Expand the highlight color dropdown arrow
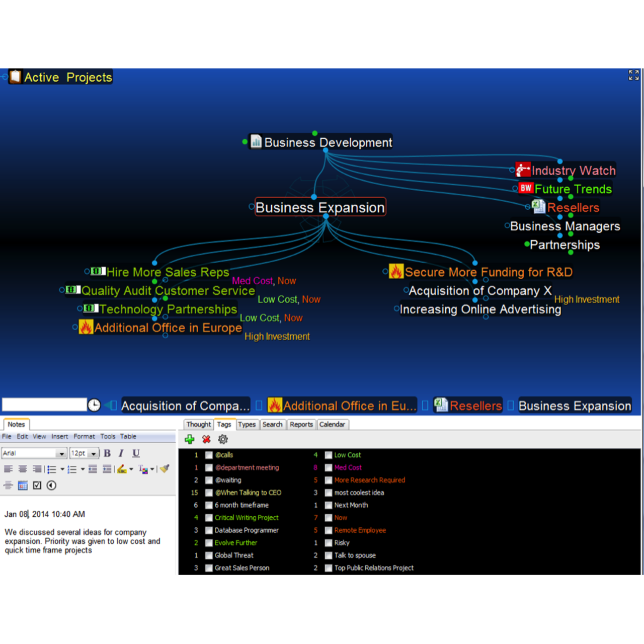This screenshot has width=644, height=644. point(131,469)
